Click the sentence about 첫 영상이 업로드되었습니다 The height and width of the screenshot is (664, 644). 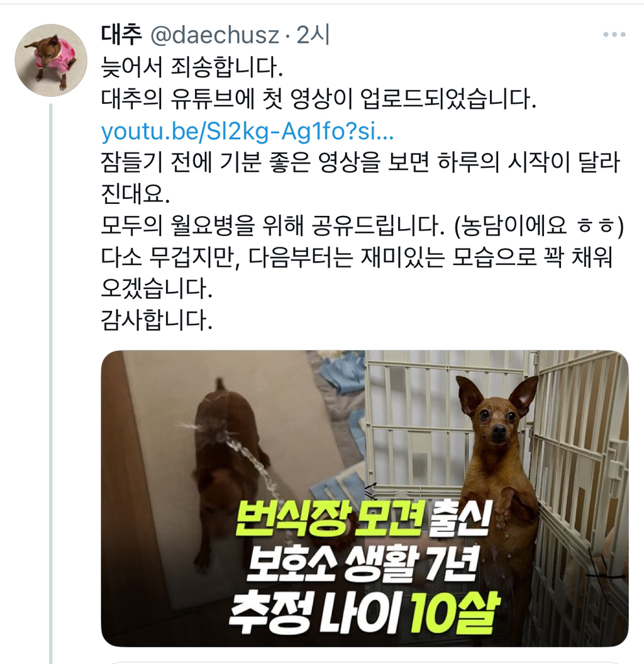(x=319, y=99)
